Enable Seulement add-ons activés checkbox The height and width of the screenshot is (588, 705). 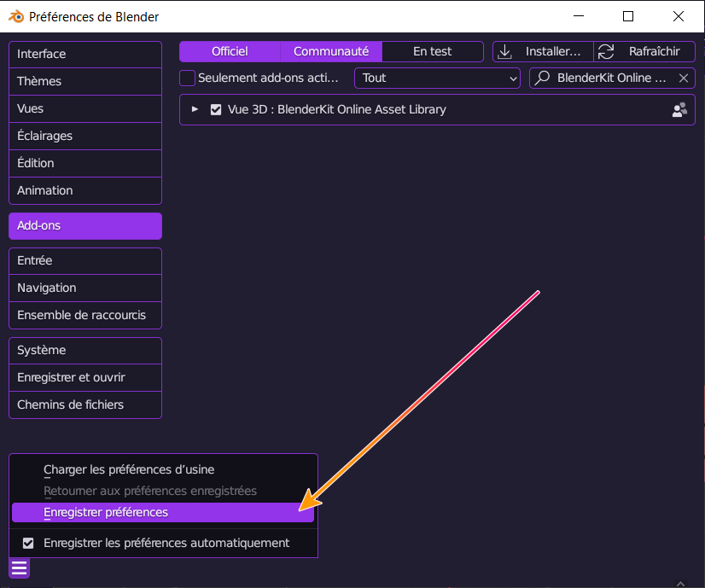pos(187,78)
